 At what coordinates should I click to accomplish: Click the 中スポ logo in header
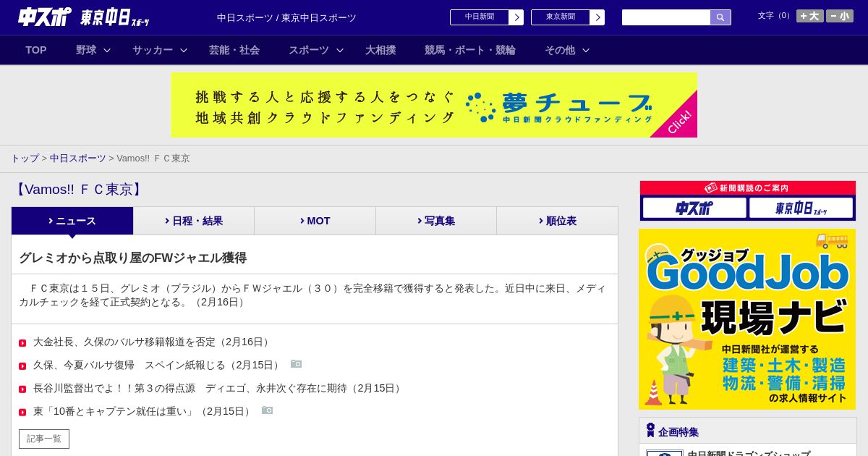(45, 17)
